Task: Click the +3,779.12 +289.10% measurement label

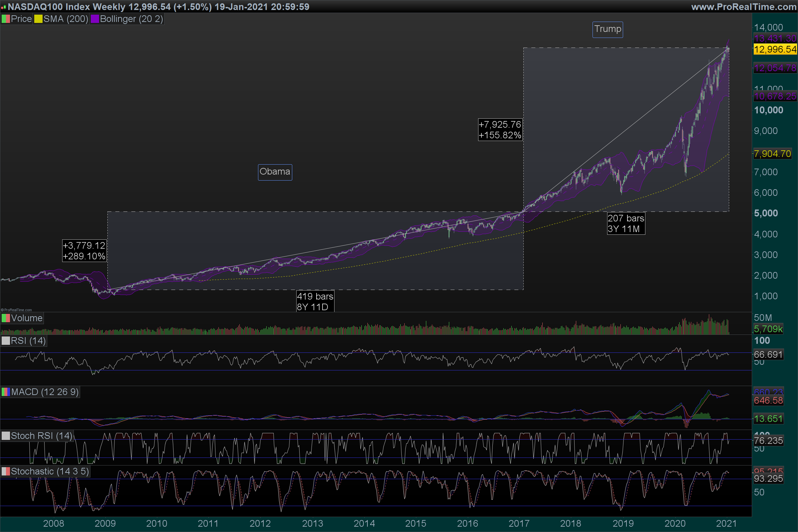Action: point(84,250)
